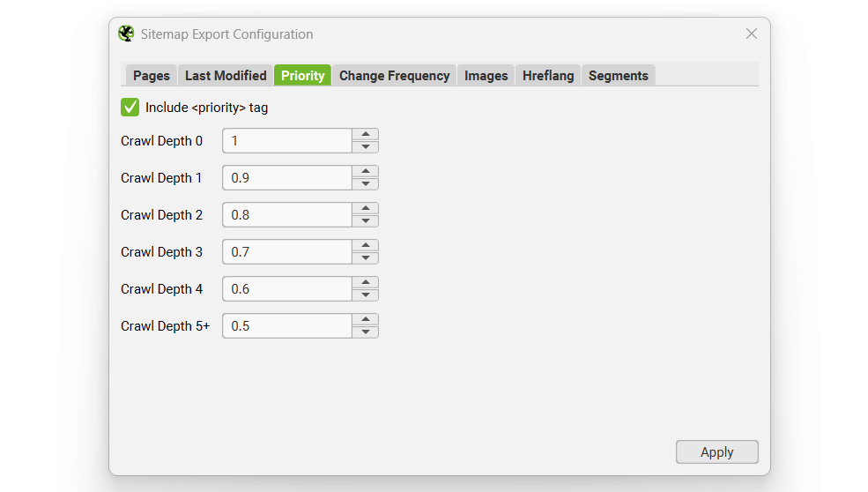Click the Include <priority> tag label text
Image resolution: width=868 pixels, height=492 pixels.
206,108
